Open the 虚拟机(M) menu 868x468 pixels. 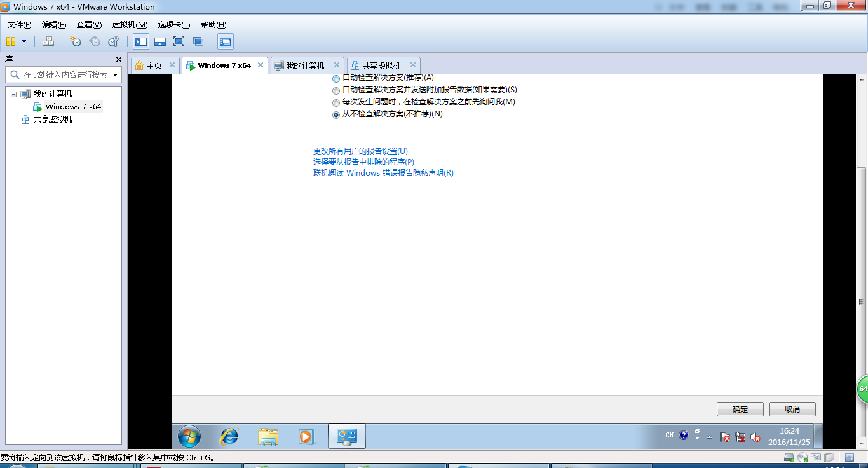tap(130, 25)
